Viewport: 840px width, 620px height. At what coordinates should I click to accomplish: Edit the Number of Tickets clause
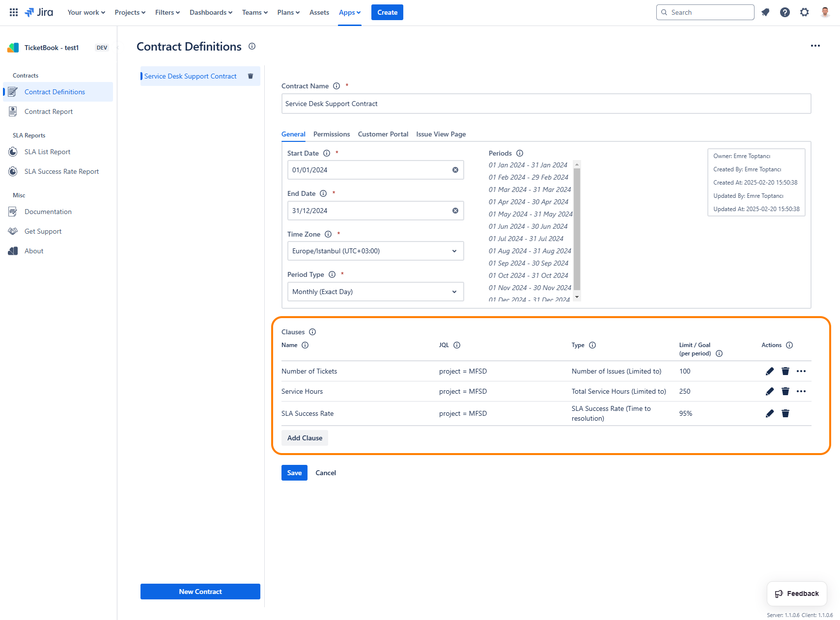click(769, 371)
